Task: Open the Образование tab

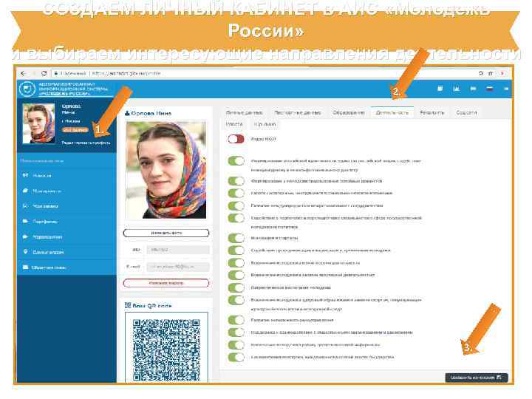Action: [x=349, y=112]
